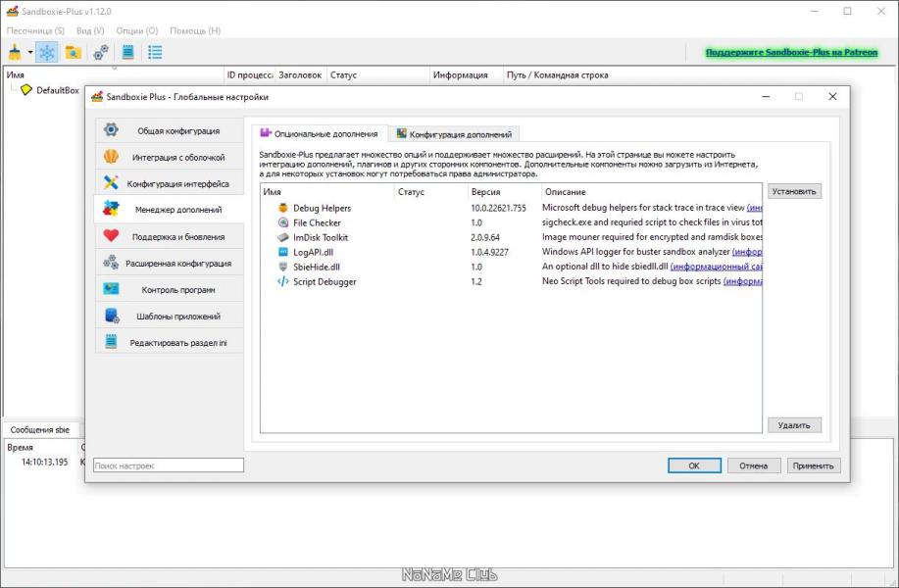Select the SbieHide.dll addon row

tap(510, 267)
